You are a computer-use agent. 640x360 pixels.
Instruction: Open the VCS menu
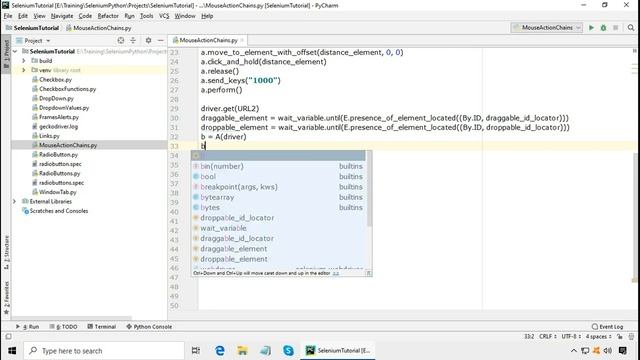164,16
